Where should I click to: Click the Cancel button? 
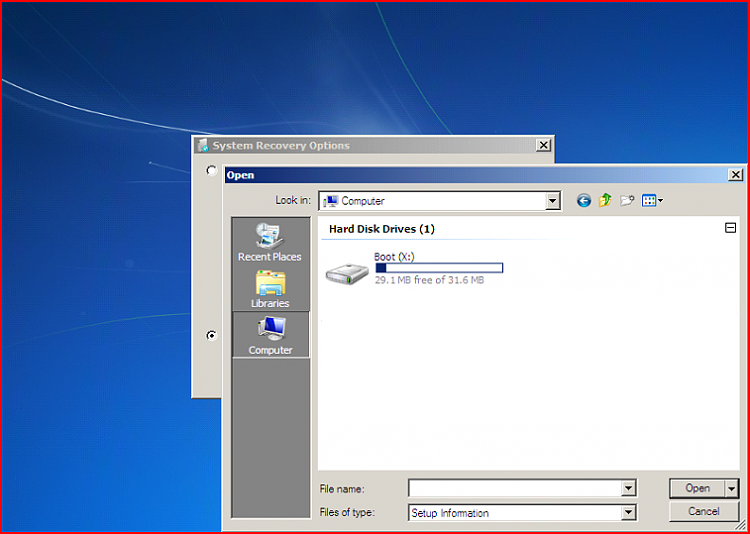click(704, 511)
